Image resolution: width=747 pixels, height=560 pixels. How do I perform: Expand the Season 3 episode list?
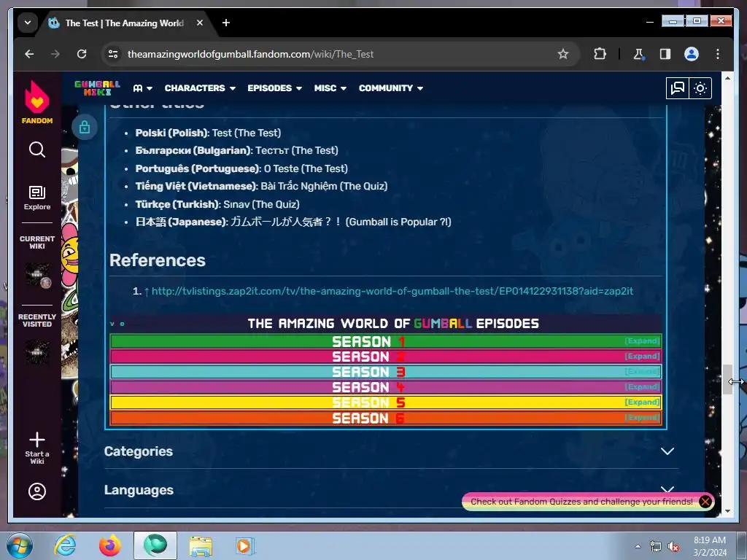click(x=642, y=371)
